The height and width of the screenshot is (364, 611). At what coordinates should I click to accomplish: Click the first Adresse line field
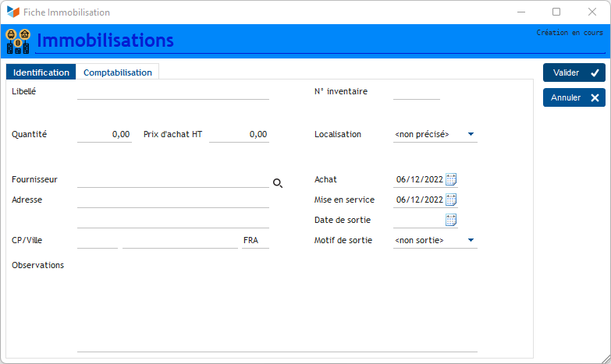coord(172,200)
